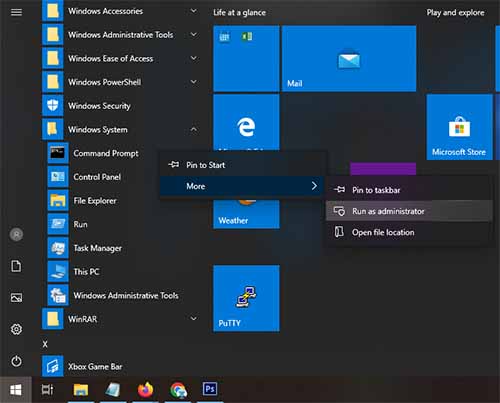
Task: Click the Windows Start button
Action: [x=16, y=390]
